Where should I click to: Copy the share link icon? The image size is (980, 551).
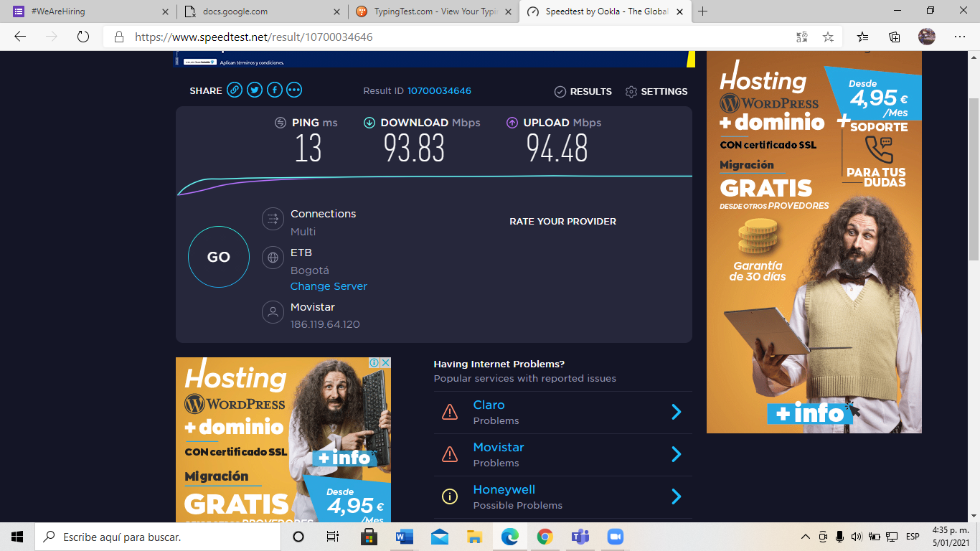pos(235,90)
